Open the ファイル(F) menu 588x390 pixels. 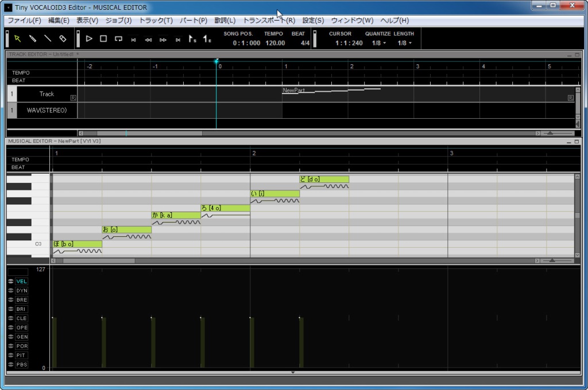[24, 20]
